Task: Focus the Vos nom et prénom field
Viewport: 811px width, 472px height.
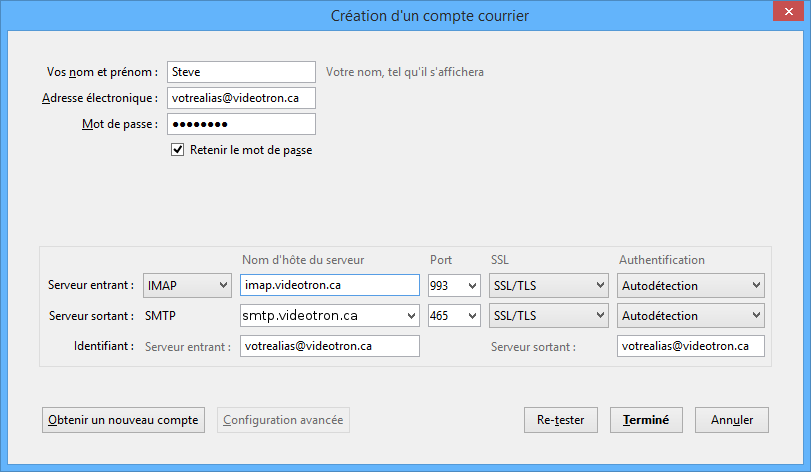Action: 241,72
